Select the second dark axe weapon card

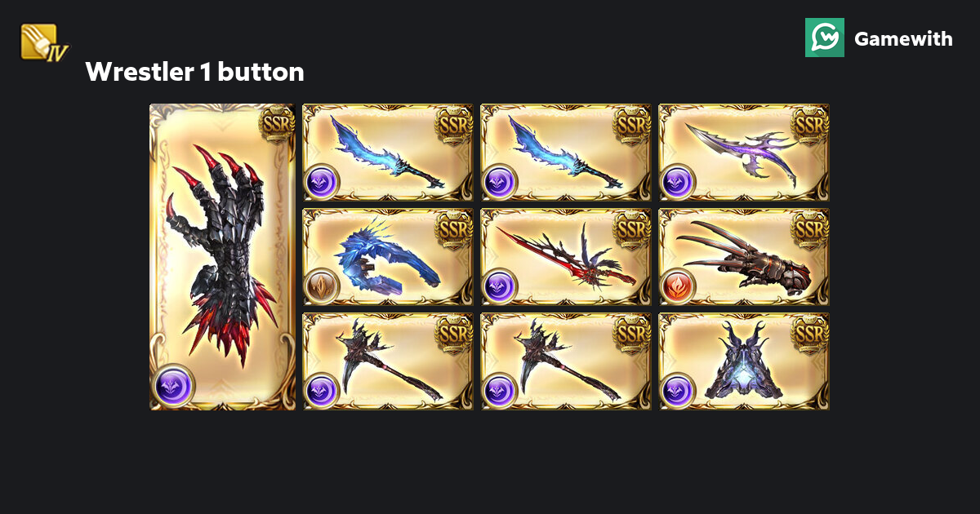coord(566,361)
